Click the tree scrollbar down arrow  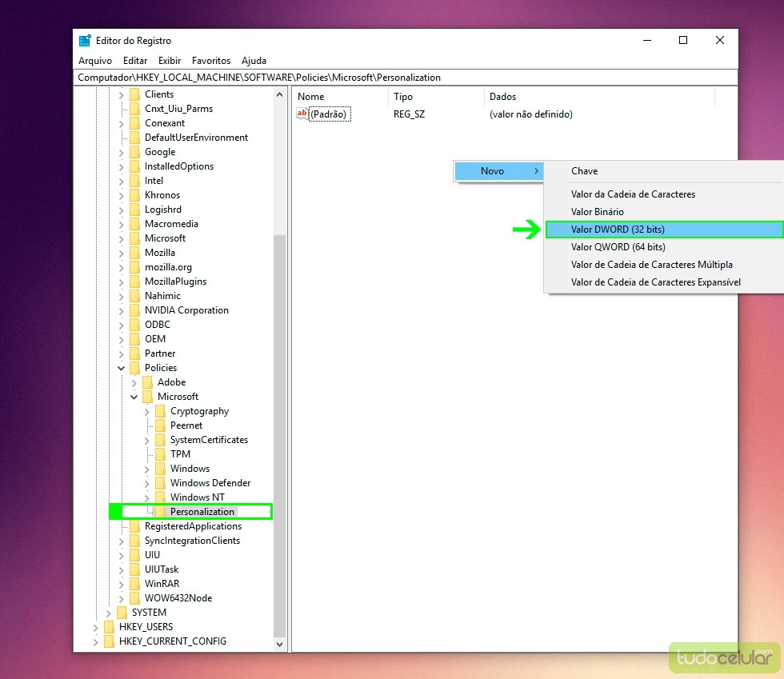[x=280, y=644]
